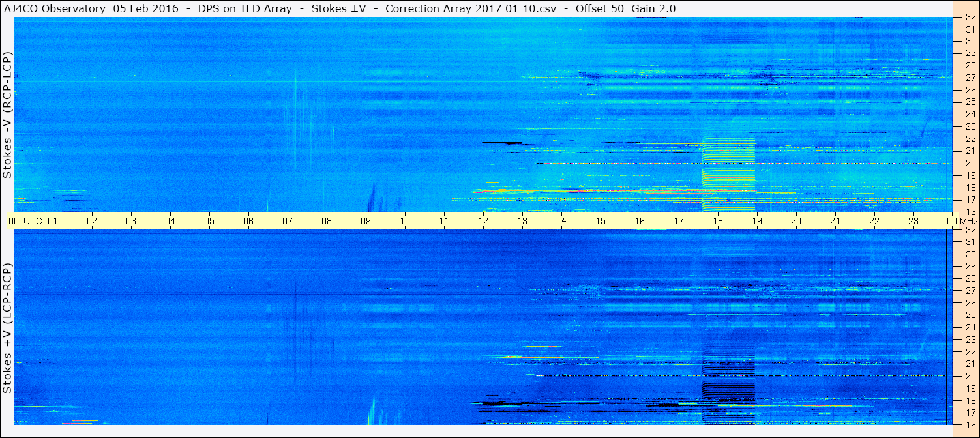Select the 12 hour tick mark
The image size is (980, 438).
[x=483, y=222]
